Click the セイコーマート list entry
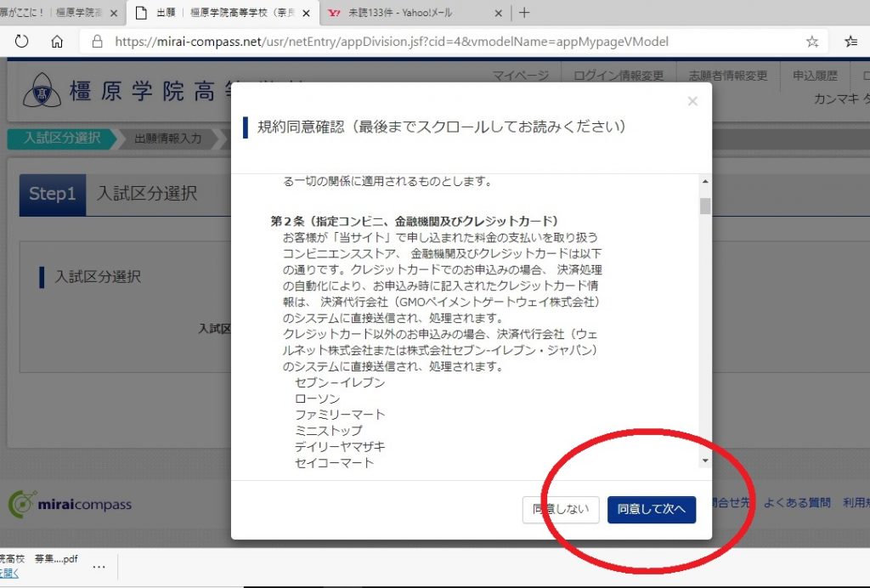Image resolution: width=870 pixels, height=588 pixels. point(334,462)
